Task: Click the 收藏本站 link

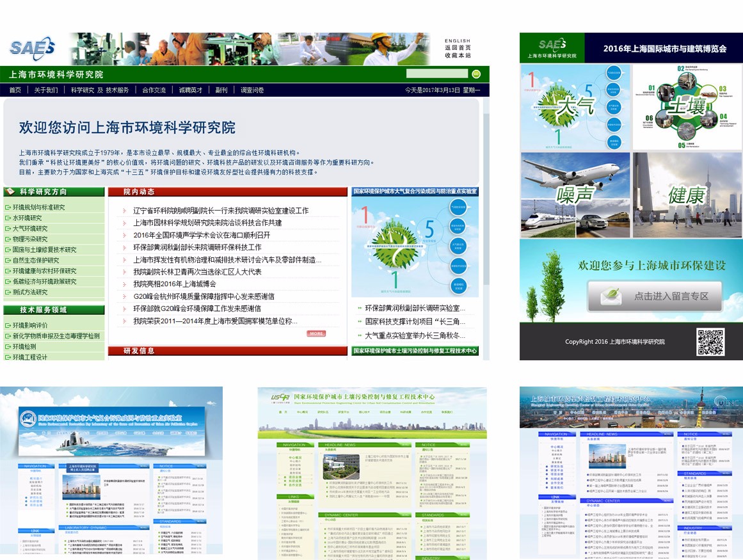Action: tap(458, 56)
